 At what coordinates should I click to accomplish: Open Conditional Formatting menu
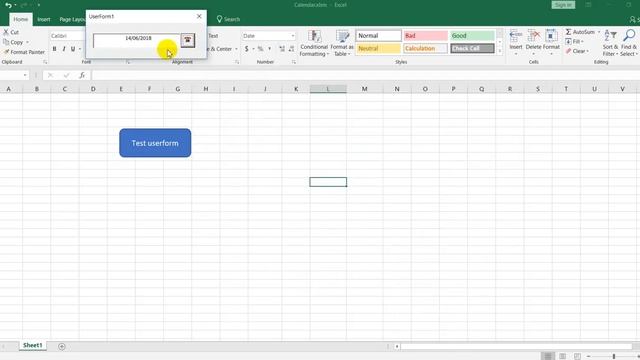click(314, 43)
